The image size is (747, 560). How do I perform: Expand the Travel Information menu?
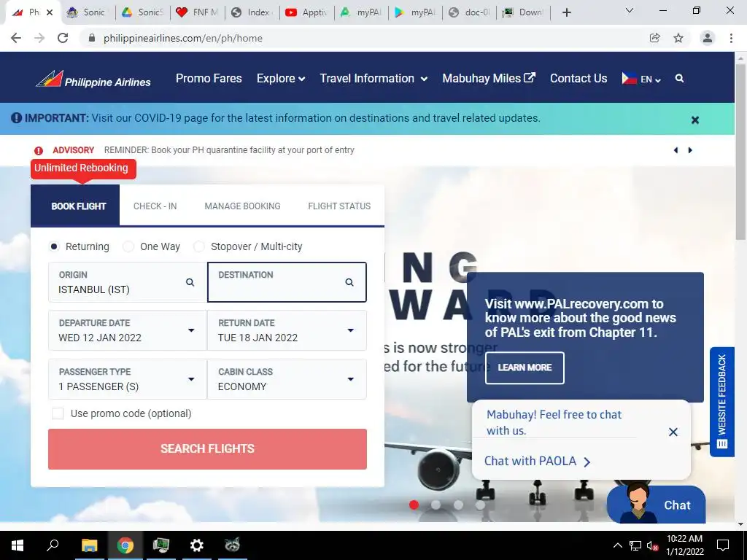click(373, 79)
